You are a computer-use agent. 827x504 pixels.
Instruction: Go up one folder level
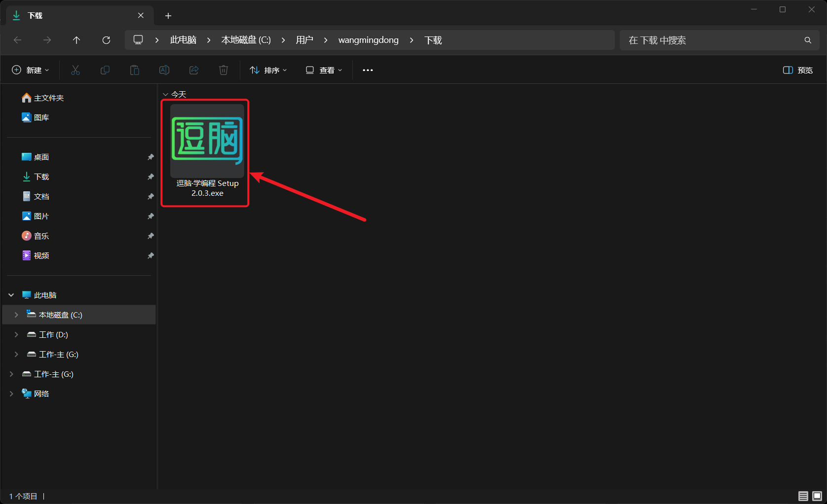click(x=76, y=40)
